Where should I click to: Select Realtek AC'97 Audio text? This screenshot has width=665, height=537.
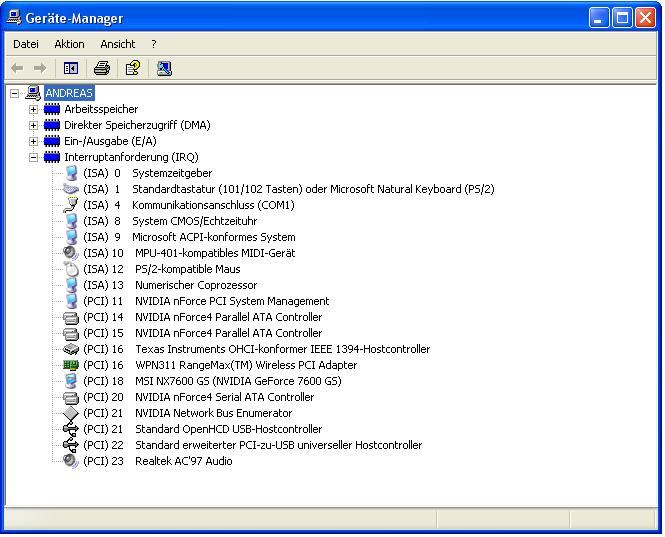(184, 461)
